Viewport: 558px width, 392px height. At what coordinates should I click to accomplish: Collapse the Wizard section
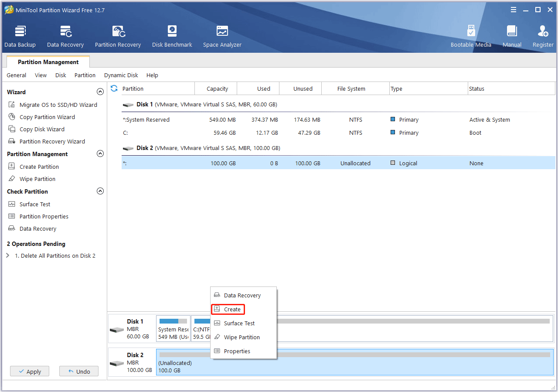click(100, 92)
